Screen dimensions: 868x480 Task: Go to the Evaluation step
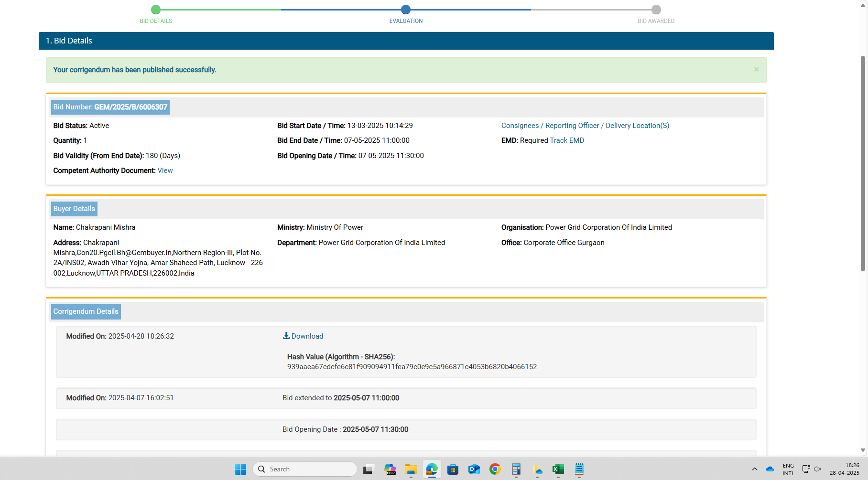(406, 10)
